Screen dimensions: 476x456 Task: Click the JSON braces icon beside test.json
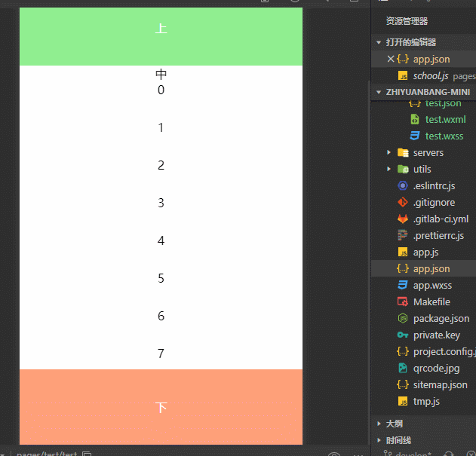click(414, 104)
